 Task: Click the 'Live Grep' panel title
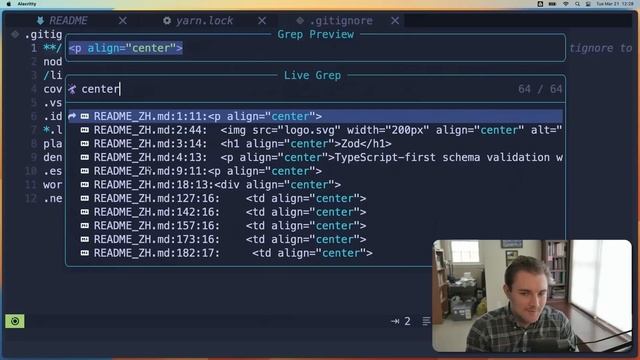[x=313, y=76]
